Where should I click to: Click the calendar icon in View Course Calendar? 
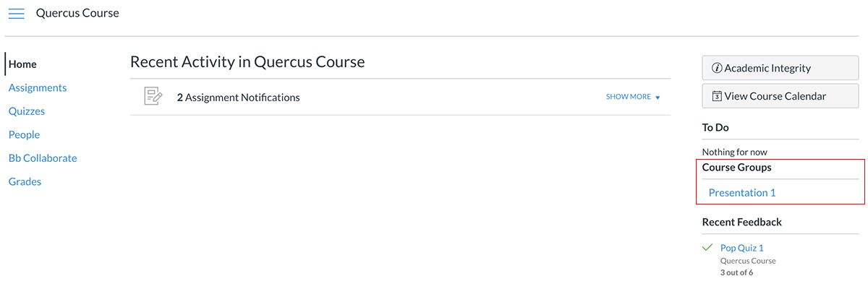(717, 95)
